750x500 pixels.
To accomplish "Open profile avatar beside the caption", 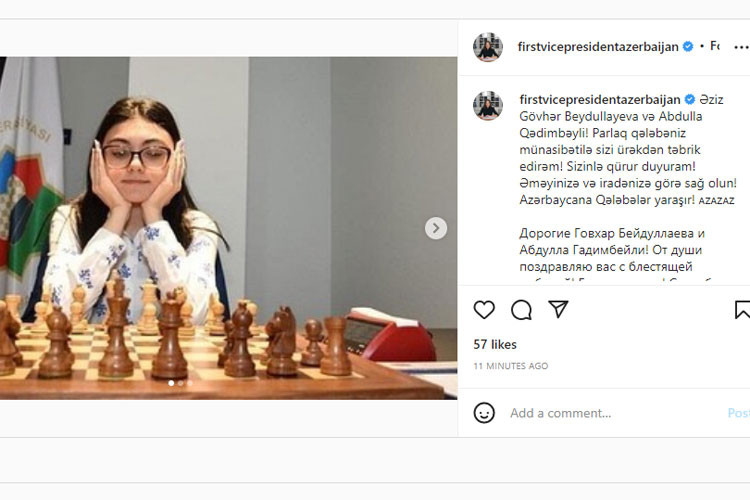I will pos(488,105).
